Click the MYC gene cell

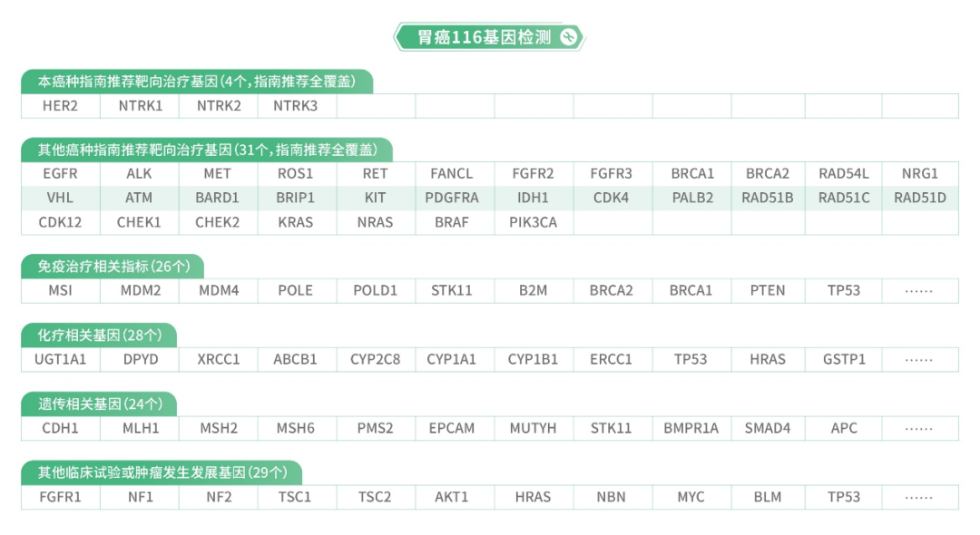[691, 498]
